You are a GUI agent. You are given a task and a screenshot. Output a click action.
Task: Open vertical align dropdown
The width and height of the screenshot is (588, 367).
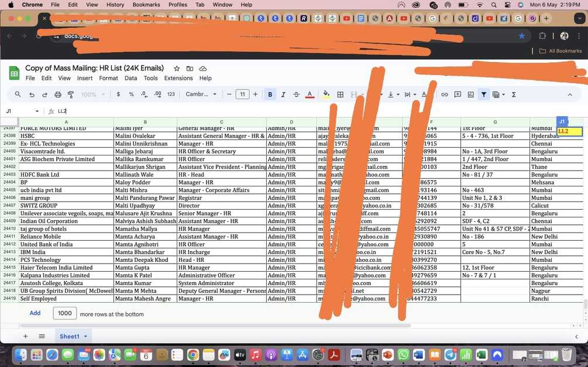tap(393, 95)
